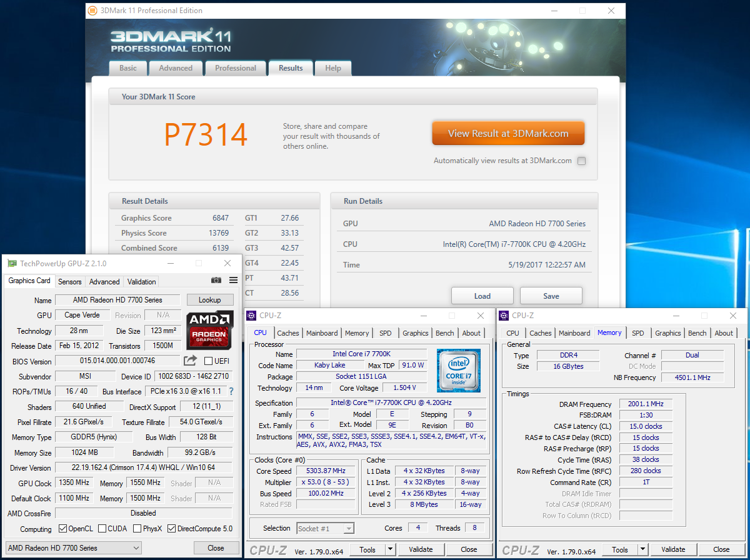Click the CPU-Z Memory window title icon
This screenshot has height=560, width=750.
pyautogui.click(x=504, y=316)
